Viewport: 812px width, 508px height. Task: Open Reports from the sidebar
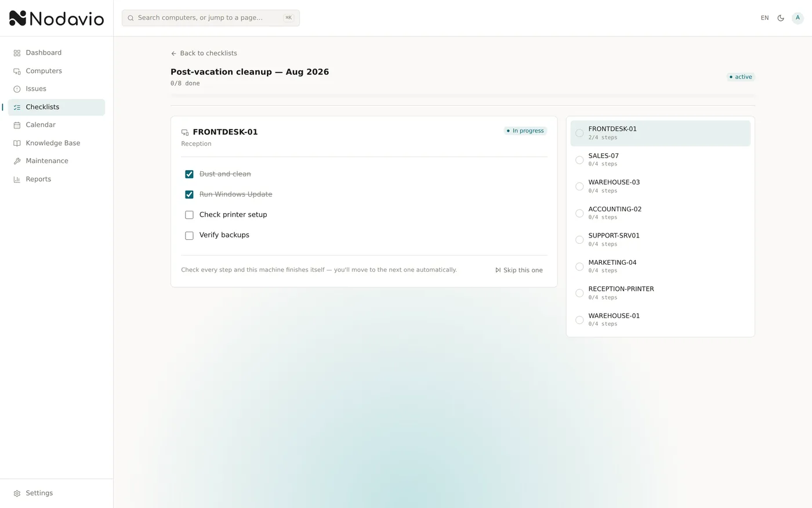click(x=56, y=179)
